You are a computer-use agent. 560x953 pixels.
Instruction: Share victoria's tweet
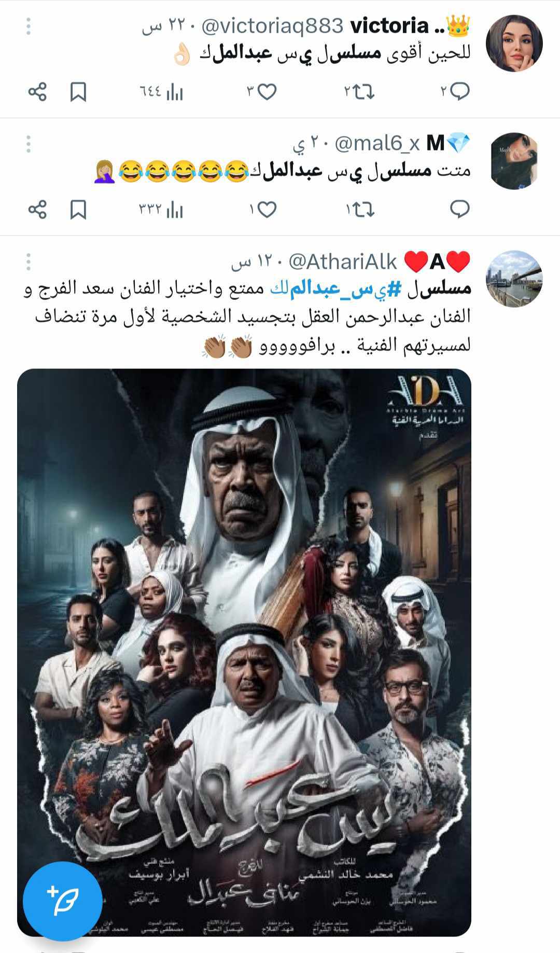(37, 92)
